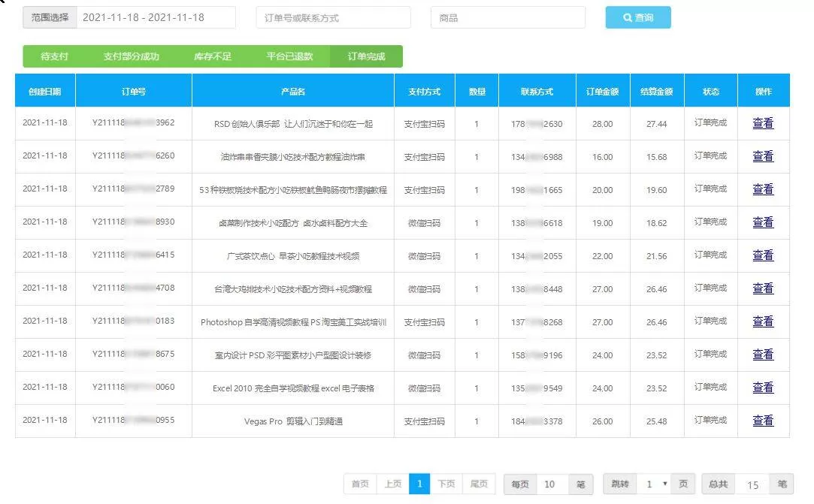Click the 下页 next page button
This screenshot has height=504, width=814.
(446, 484)
